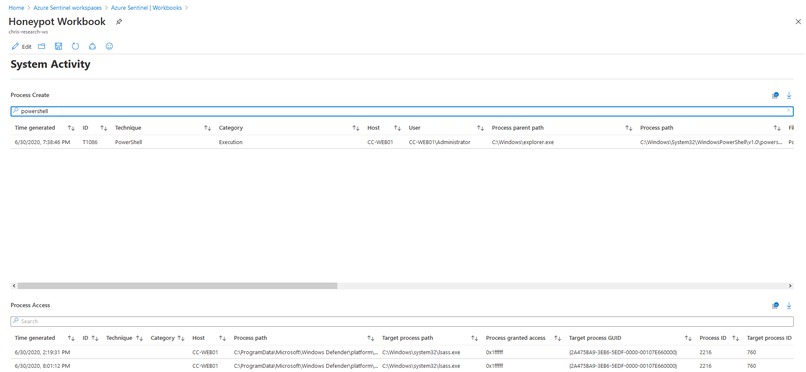
Task: Sort Process Access by Process granted access
Action: (557, 338)
